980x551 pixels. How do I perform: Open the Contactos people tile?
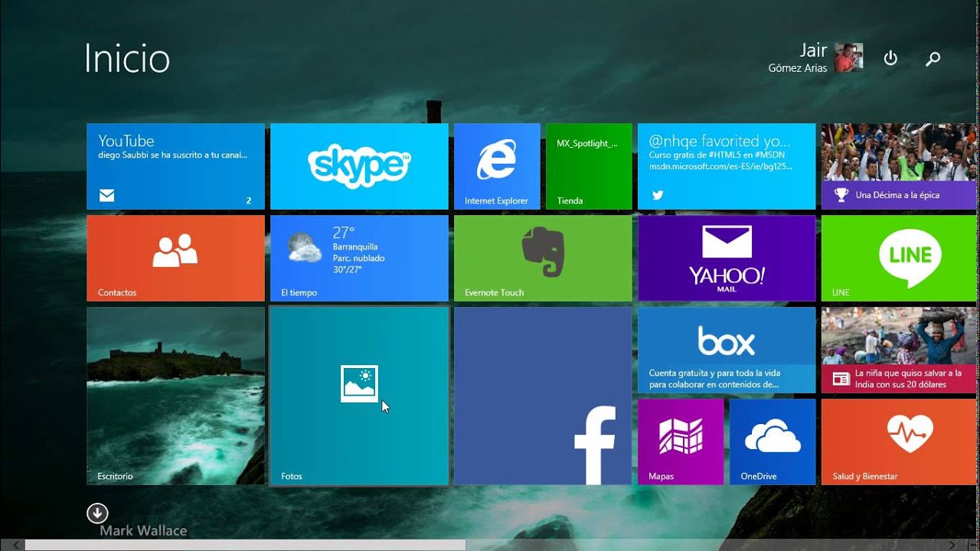pos(175,258)
